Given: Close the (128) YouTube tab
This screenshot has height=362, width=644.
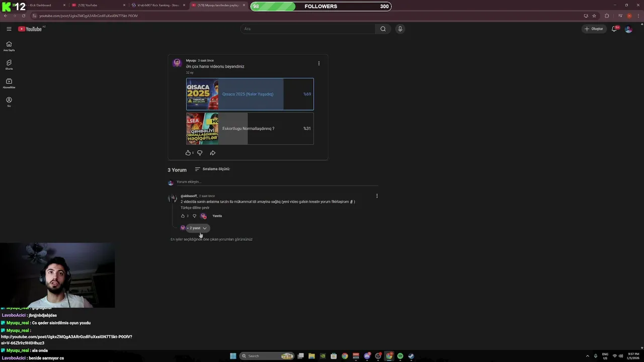Looking at the screenshot, I should tap(124, 5).
